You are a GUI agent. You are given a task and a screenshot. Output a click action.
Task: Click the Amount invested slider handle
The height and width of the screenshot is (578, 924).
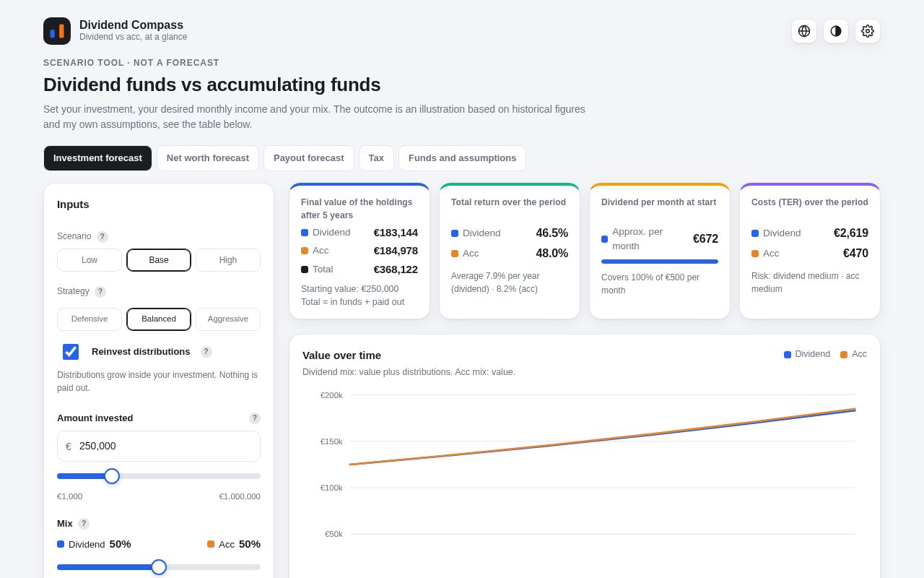(112, 476)
